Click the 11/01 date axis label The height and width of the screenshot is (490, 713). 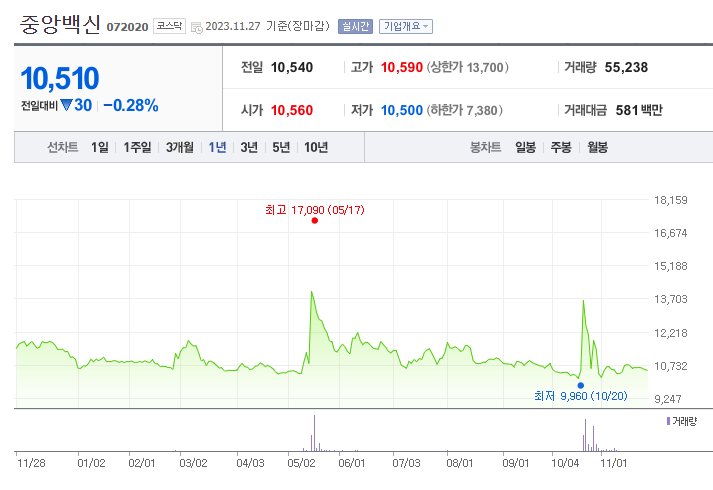point(613,463)
